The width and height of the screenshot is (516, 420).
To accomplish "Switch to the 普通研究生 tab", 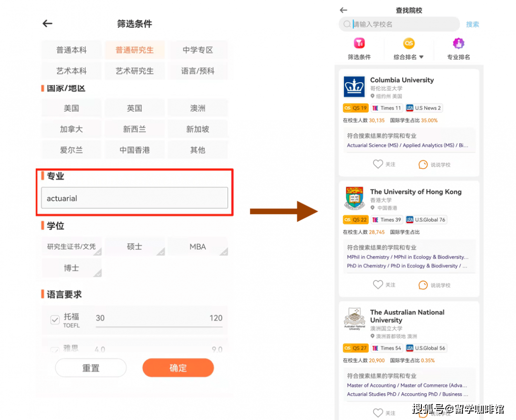I will point(134,49).
